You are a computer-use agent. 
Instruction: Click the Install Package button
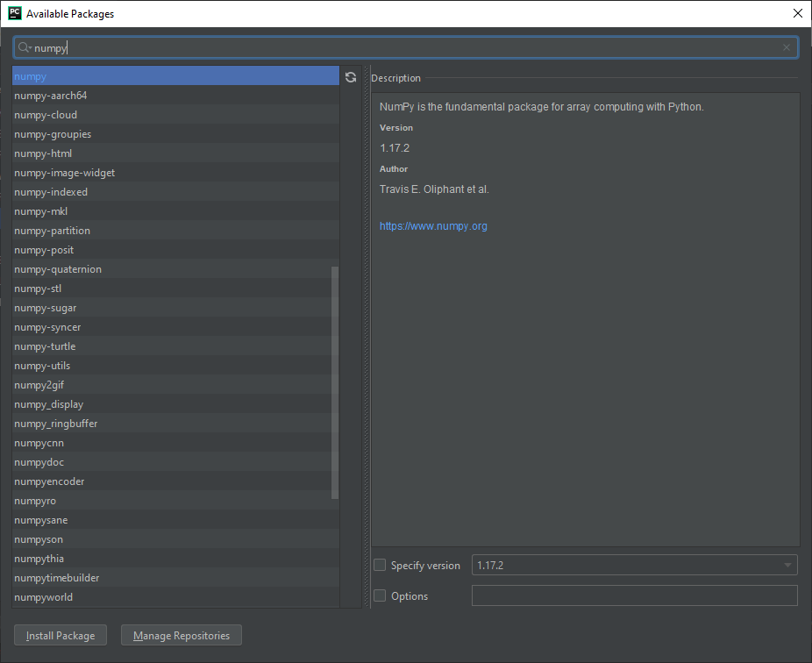(x=61, y=636)
